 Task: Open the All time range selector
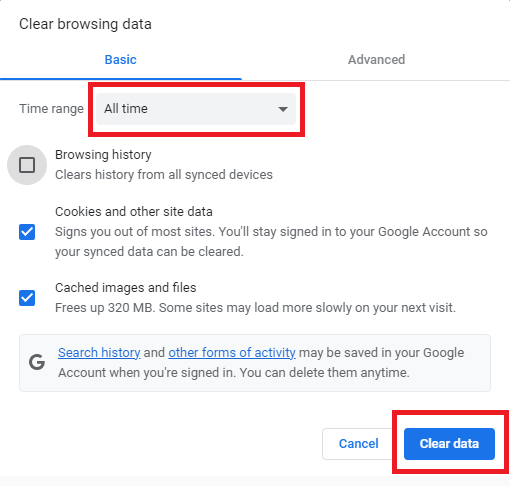[x=196, y=109]
